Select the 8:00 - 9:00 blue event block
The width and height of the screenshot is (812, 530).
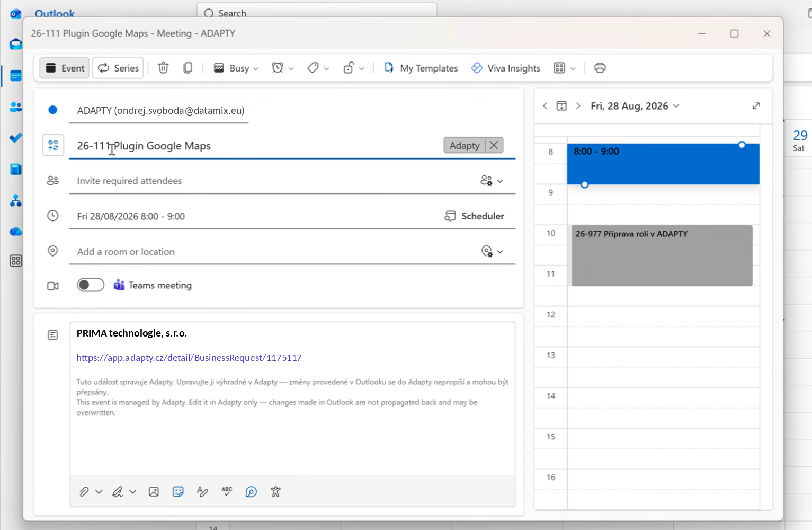663,164
